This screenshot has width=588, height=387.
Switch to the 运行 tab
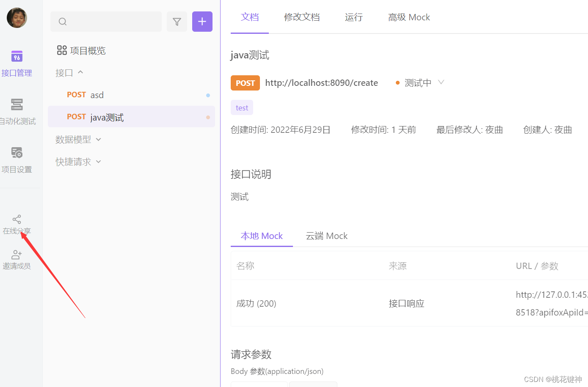tap(354, 17)
